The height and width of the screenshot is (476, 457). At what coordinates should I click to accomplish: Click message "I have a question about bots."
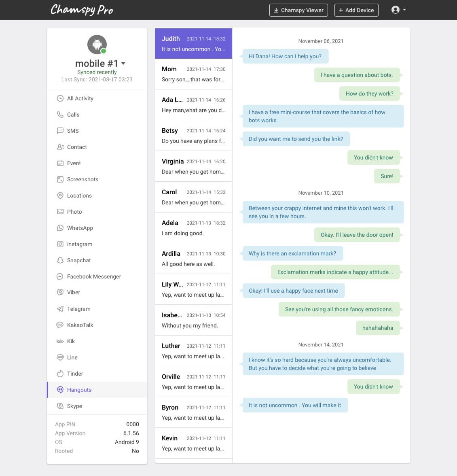click(357, 75)
